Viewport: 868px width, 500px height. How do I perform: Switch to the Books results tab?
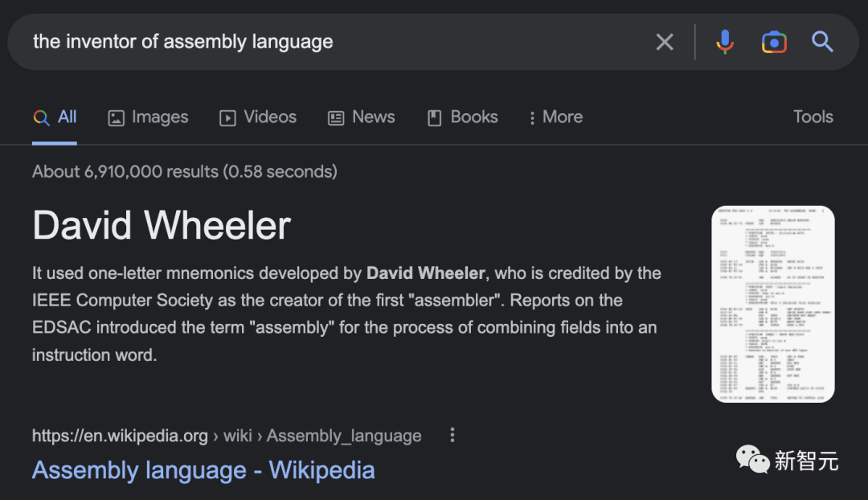click(x=473, y=117)
